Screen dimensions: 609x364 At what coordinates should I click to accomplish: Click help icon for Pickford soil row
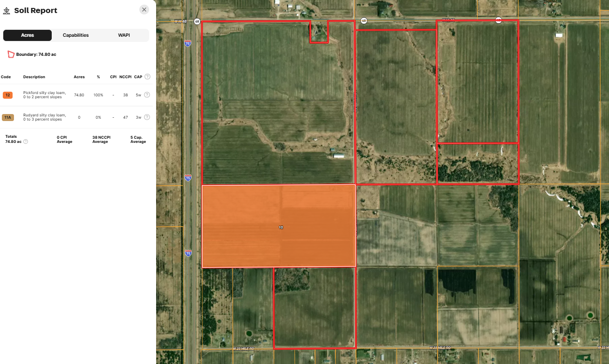pos(147,95)
